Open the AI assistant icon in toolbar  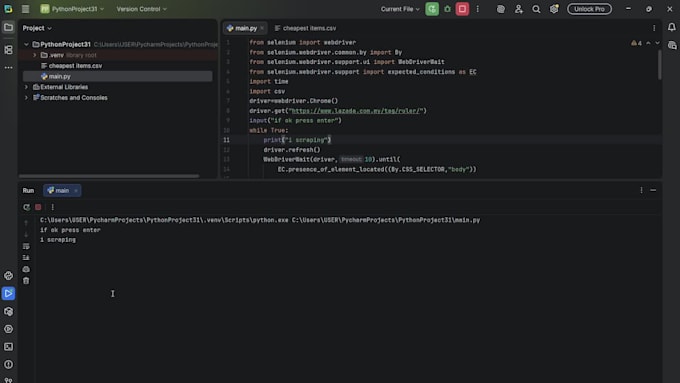coord(500,9)
